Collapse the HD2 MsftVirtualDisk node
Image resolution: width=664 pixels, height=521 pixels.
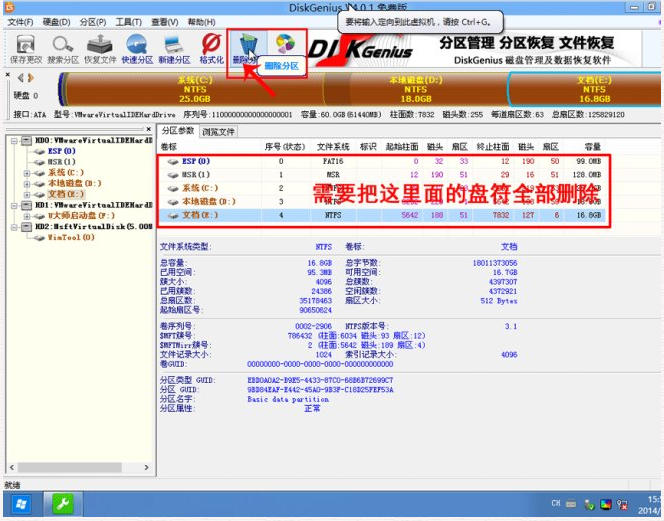pos(14,227)
